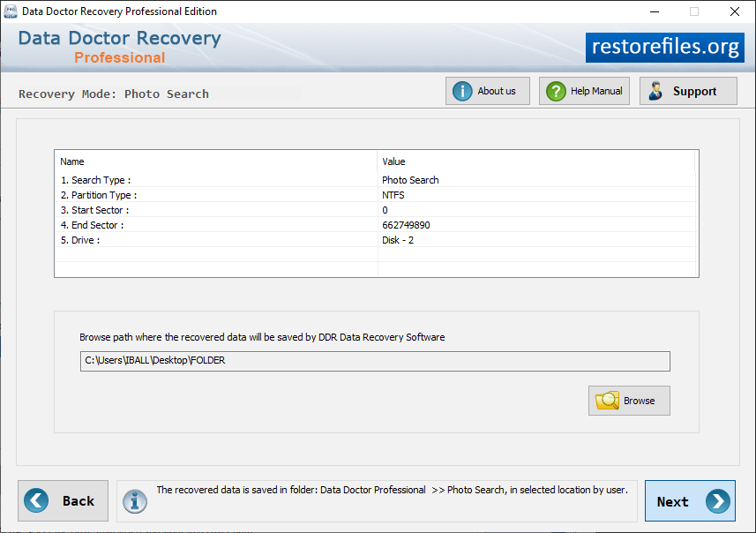Click the 'Disk - 2' value cell
756x533 pixels.
398,240
